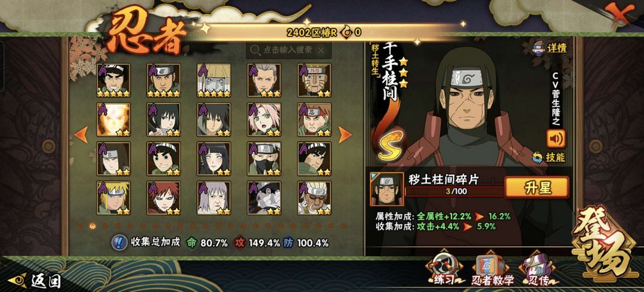Click the first highlighted page indicator dot
This screenshot has width=644, height=292.
coord(93,226)
